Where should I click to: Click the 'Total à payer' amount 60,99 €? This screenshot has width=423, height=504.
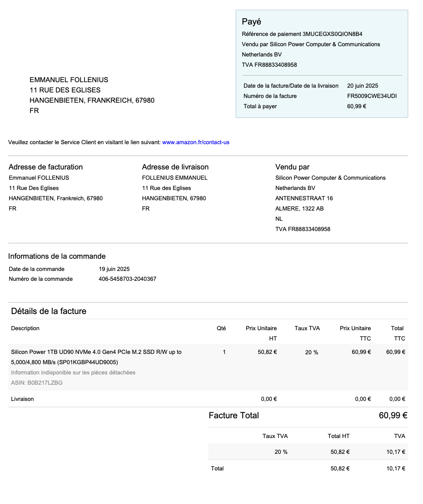click(x=356, y=106)
